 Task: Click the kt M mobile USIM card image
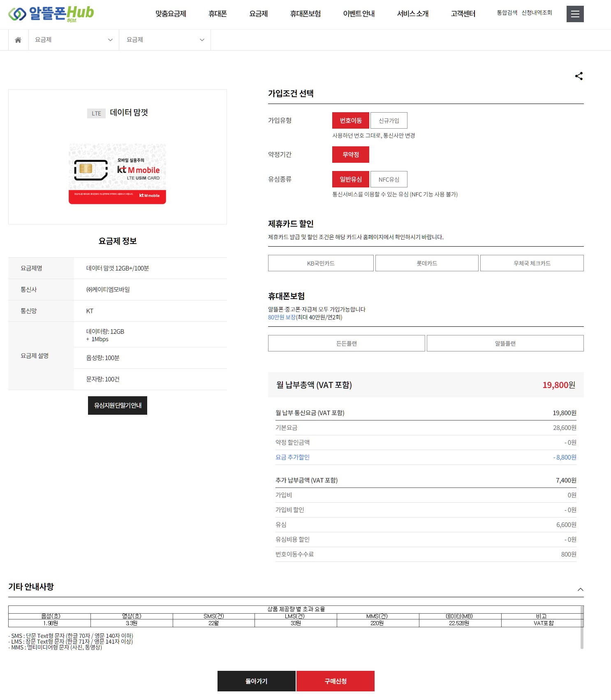[117, 173]
